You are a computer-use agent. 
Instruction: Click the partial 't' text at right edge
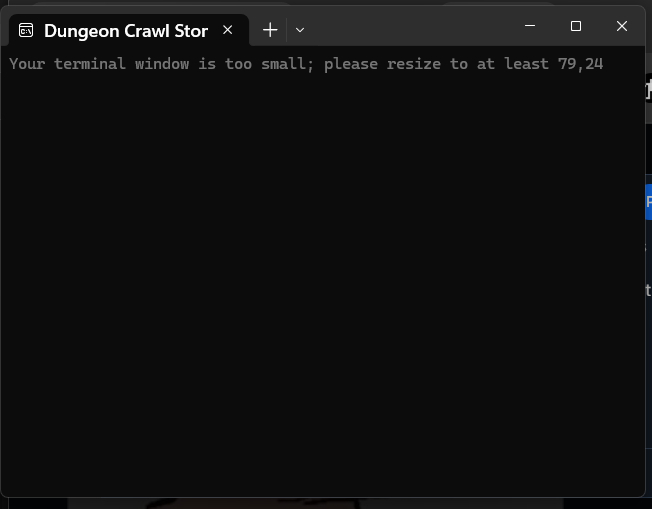tap(649, 290)
